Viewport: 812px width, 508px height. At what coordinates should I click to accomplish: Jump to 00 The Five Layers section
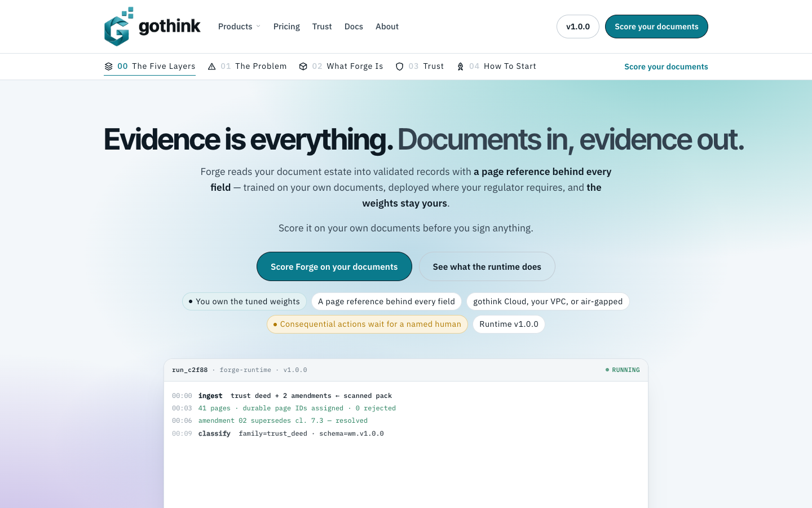[x=150, y=67]
